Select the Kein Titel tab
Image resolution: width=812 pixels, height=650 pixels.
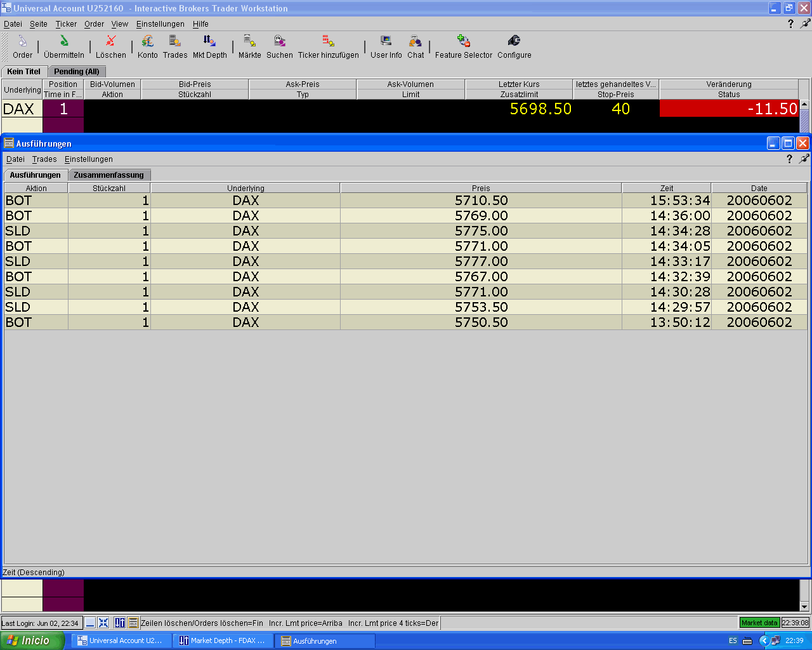pyautogui.click(x=24, y=71)
